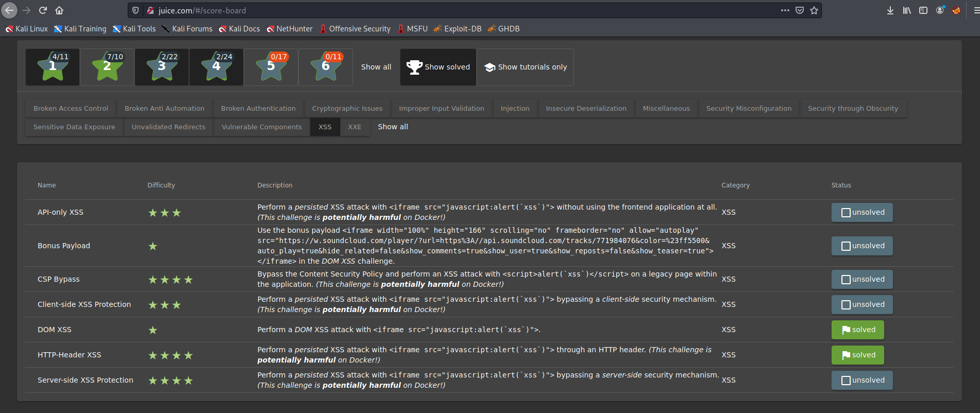Select Miscellaneous category filter
The image size is (980, 413).
point(666,108)
